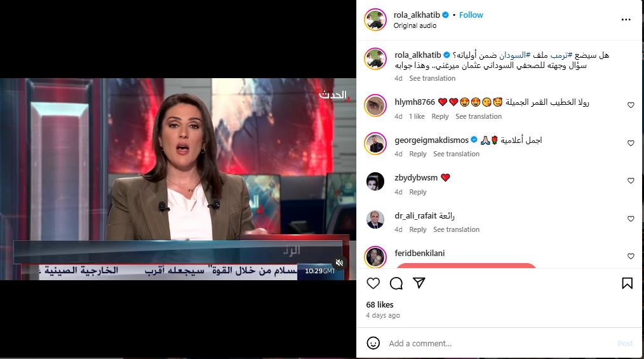See translation of the post caption

pyautogui.click(x=432, y=78)
